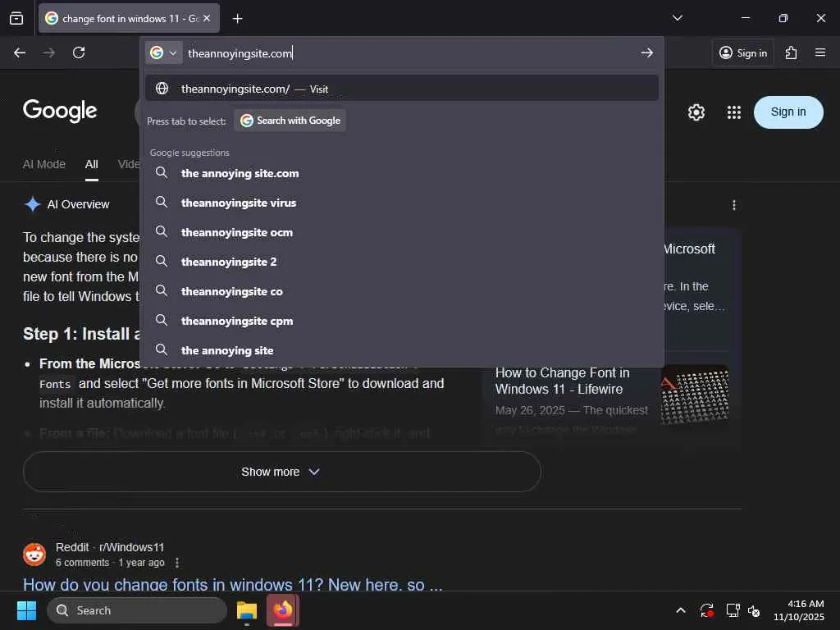The image size is (840, 630).
Task: Visit theannoyingsite.com/ suggestion
Action: [402, 89]
